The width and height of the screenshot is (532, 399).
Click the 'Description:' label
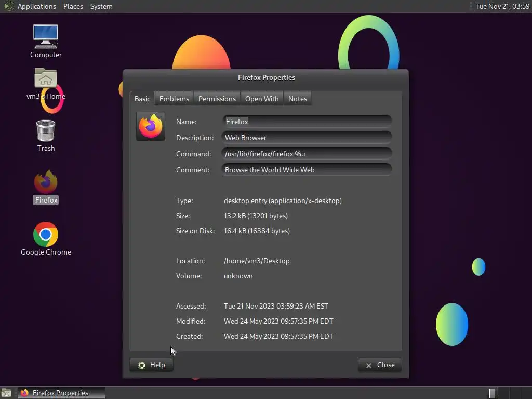click(x=195, y=138)
